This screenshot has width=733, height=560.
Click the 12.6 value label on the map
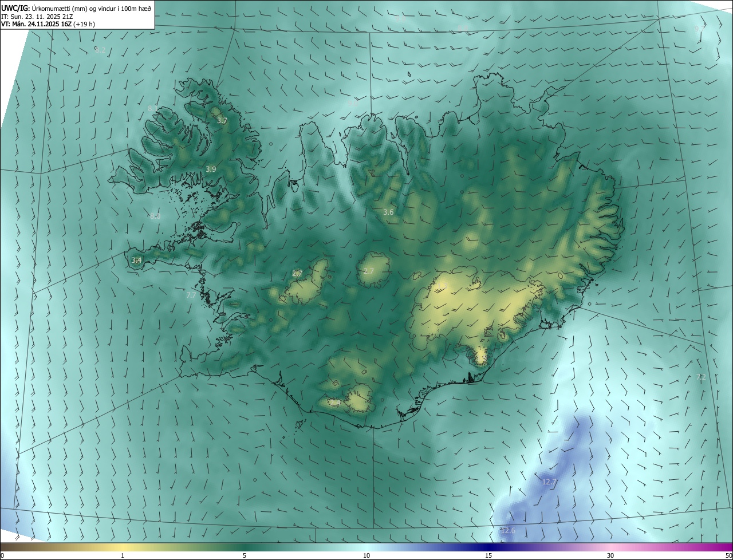pos(508,531)
